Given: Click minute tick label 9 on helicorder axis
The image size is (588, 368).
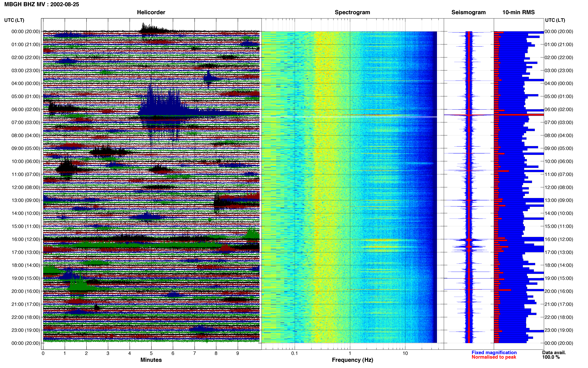Looking at the screenshot, I should pos(238,353).
